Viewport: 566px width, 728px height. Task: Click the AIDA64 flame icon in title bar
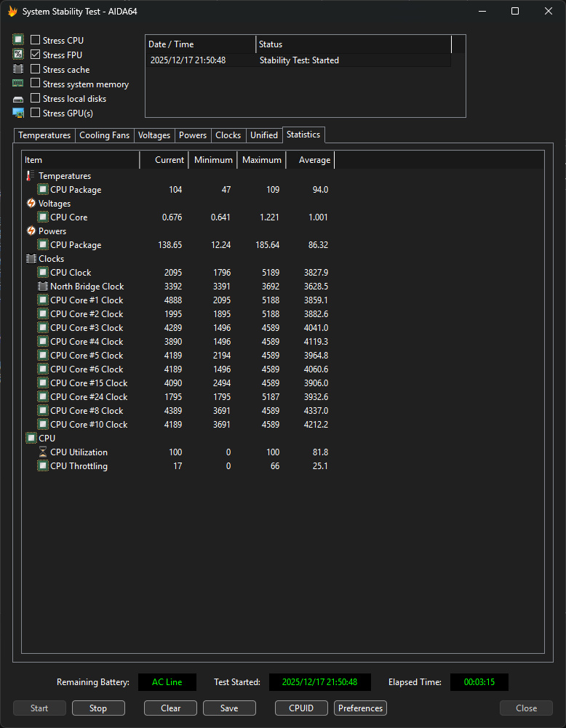click(12, 12)
